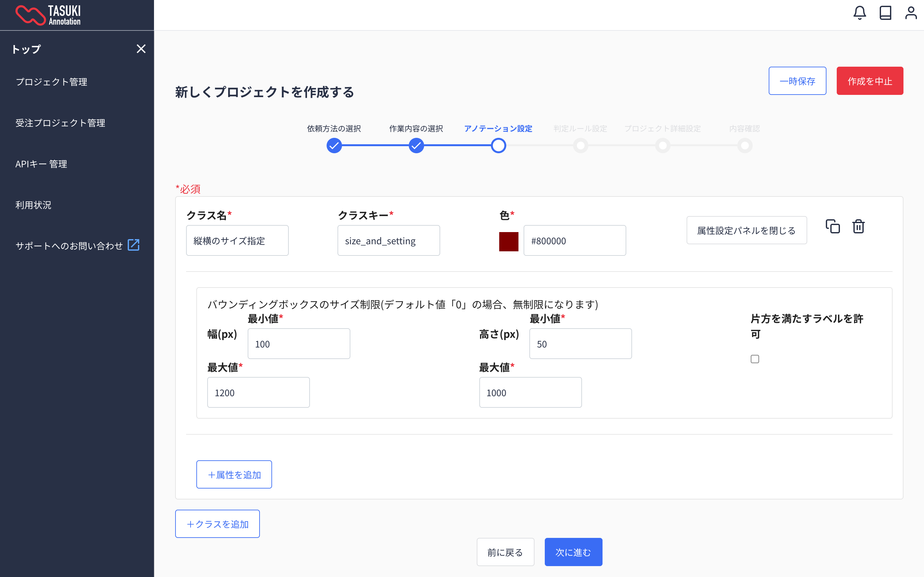
Task: Click the TASUKI Annotation logo
Action: [x=48, y=15]
